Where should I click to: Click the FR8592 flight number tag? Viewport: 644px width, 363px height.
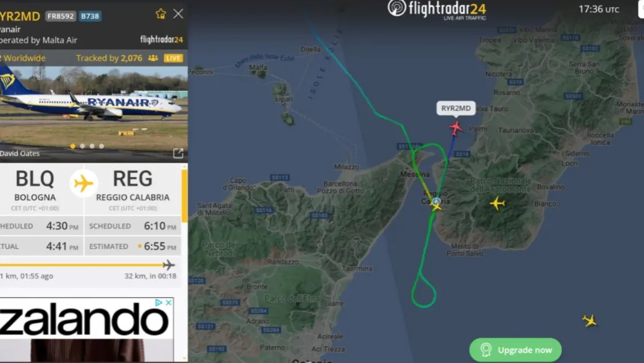[60, 16]
